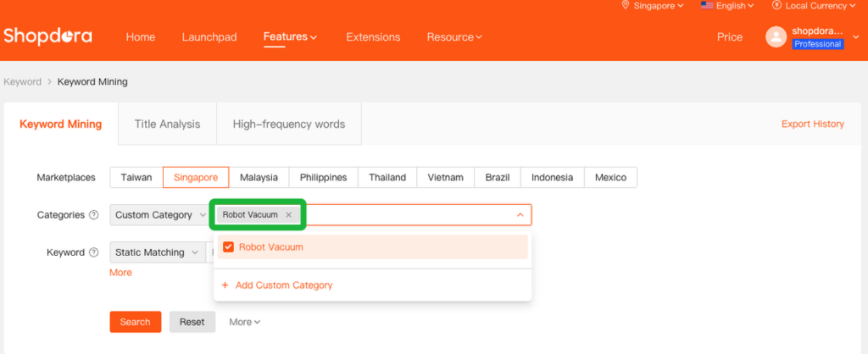868x354 pixels.
Task: Click the Keyword help question mark icon
Action: pyautogui.click(x=93, y=252)
